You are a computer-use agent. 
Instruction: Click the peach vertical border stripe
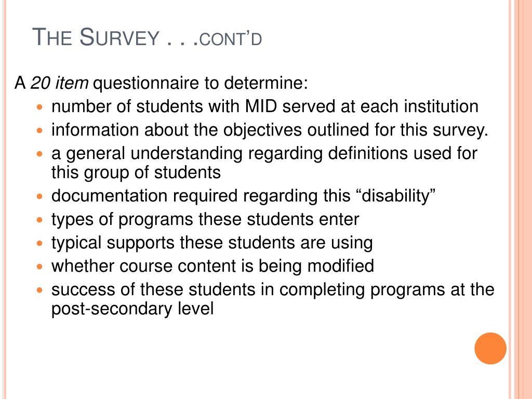pyautogui.click(x=521, y=199)
